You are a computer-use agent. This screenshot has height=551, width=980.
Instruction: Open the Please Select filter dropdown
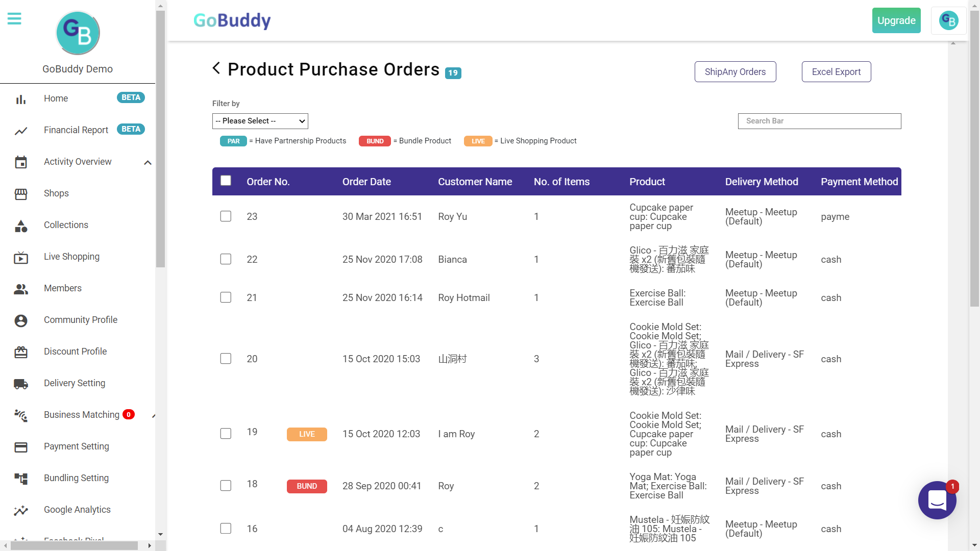pos(260,121)
